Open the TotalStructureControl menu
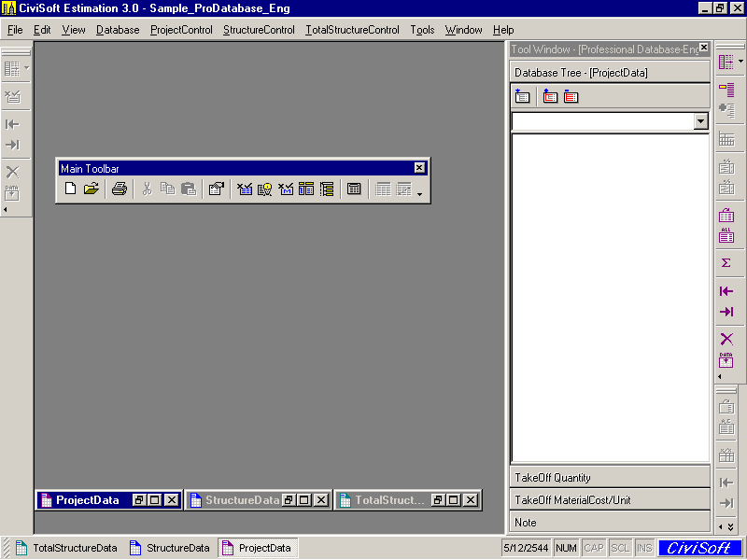 (x=353, y=30)
